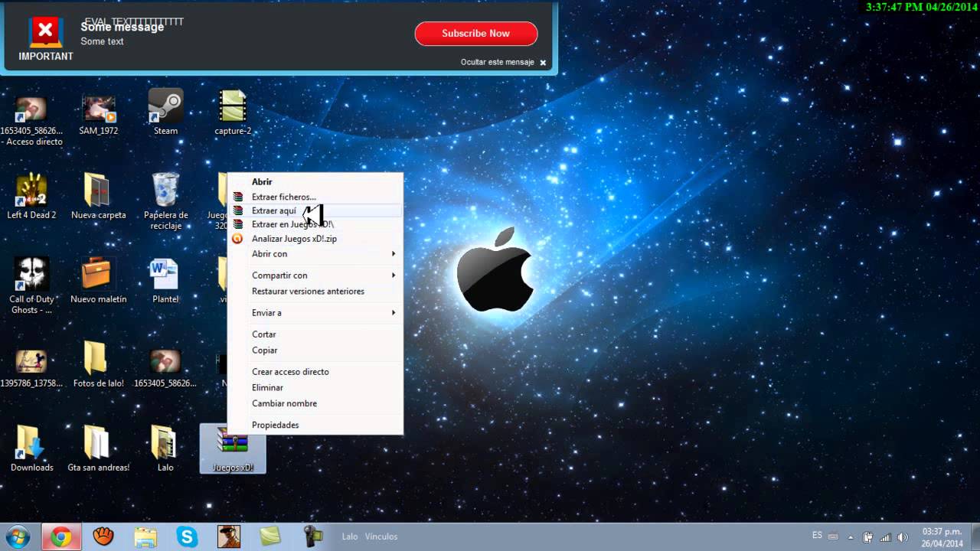Click the keyboard tray icon
This screenshot has width=980, height=551.
(x=833, y=536)
